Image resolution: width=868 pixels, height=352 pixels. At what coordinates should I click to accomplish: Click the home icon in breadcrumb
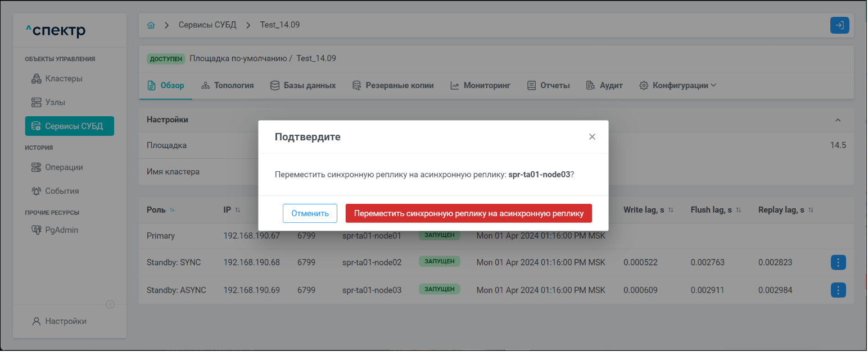[x=151, y=25]
